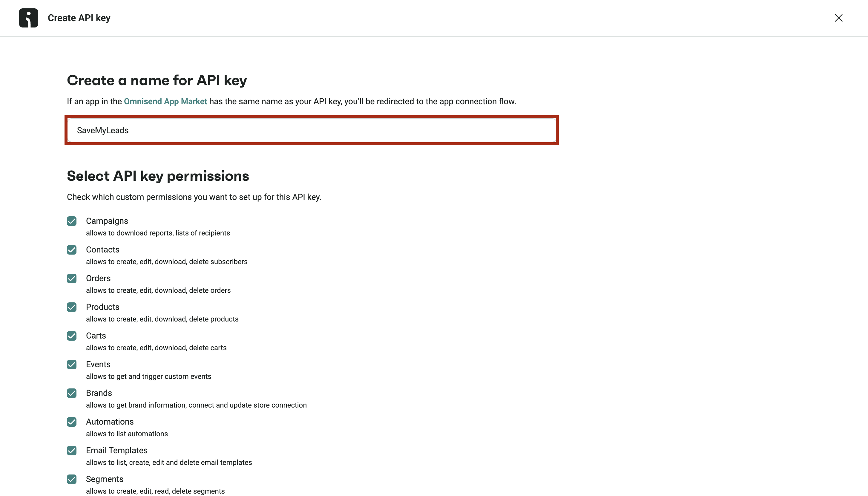Image resolution: width=868 pixels, height=496 pixels.
Task: Disable the Events permission checkbox
Action: [72, 364]
